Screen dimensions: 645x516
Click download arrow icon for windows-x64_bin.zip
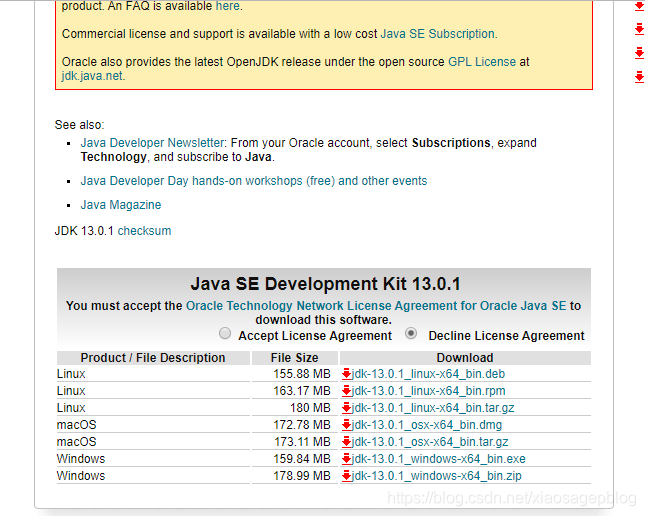pos(346,476)
